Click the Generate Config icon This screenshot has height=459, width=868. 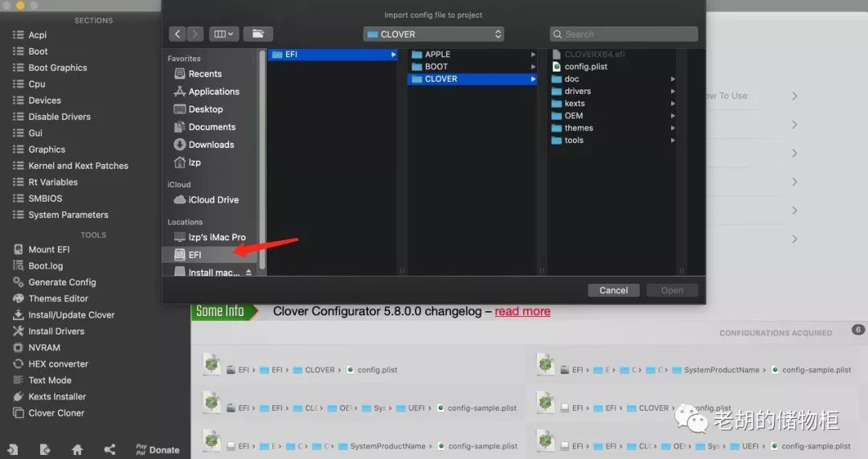(x=18, y=282)
